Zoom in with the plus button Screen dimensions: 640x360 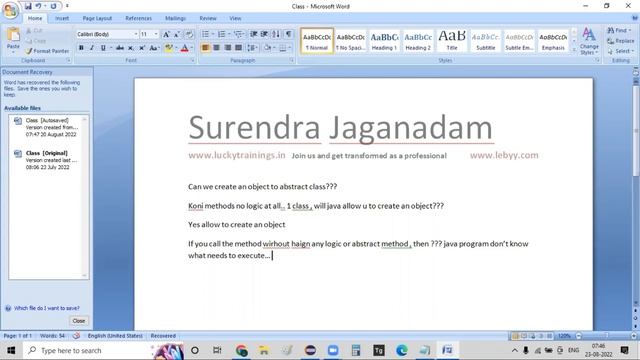(633, 336)
